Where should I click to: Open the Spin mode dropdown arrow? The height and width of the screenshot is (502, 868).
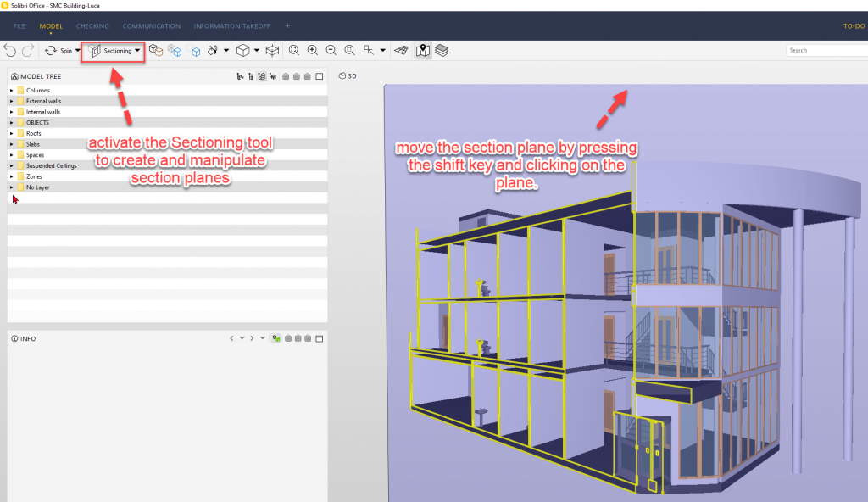77,50
